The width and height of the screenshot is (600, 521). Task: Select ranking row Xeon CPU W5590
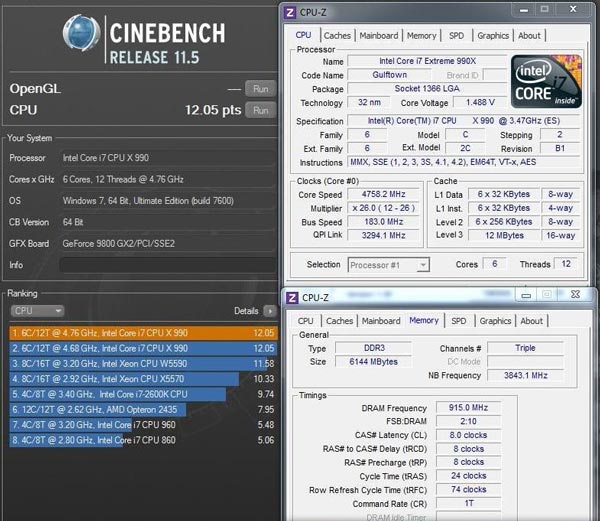[143, 363]
